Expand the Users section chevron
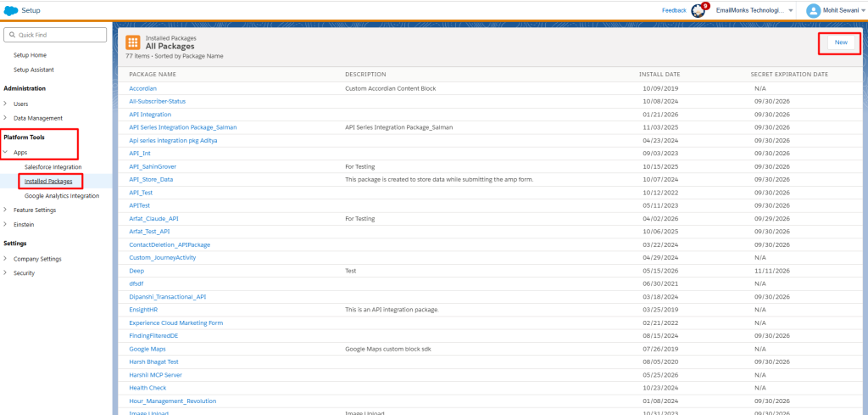868x415 pixels. pyautogui.click(x=6, y=104)
